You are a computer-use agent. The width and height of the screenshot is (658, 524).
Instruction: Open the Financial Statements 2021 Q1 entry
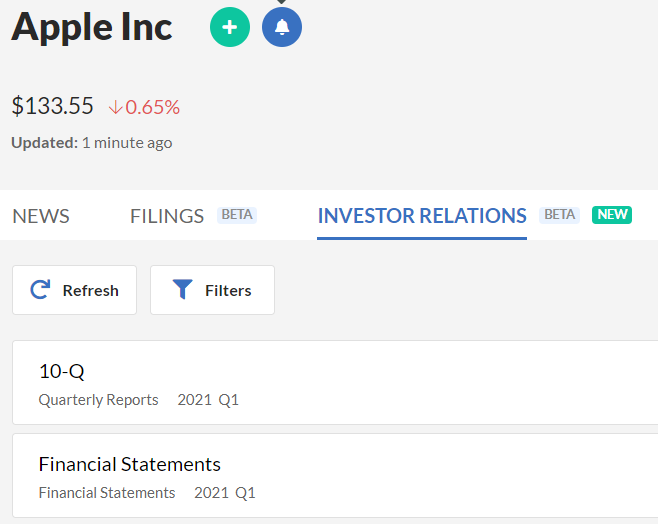click(335, 476)
